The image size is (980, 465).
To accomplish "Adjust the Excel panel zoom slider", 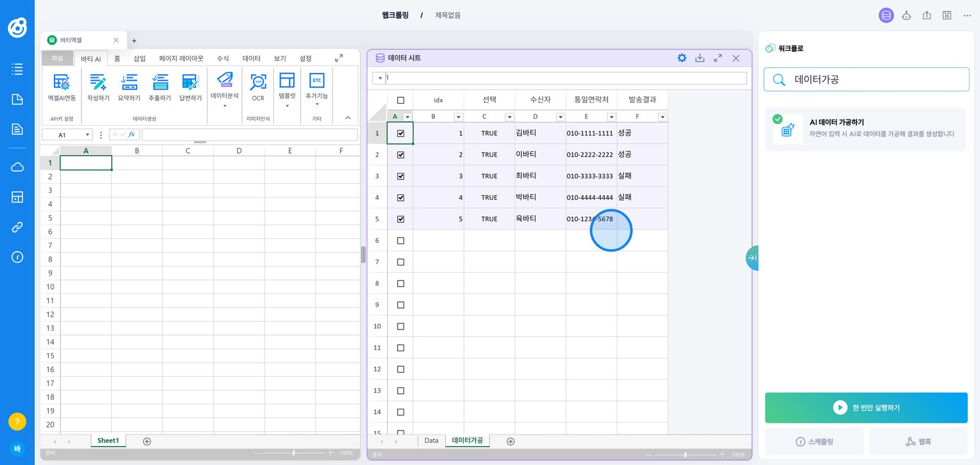I will point(294,453).
